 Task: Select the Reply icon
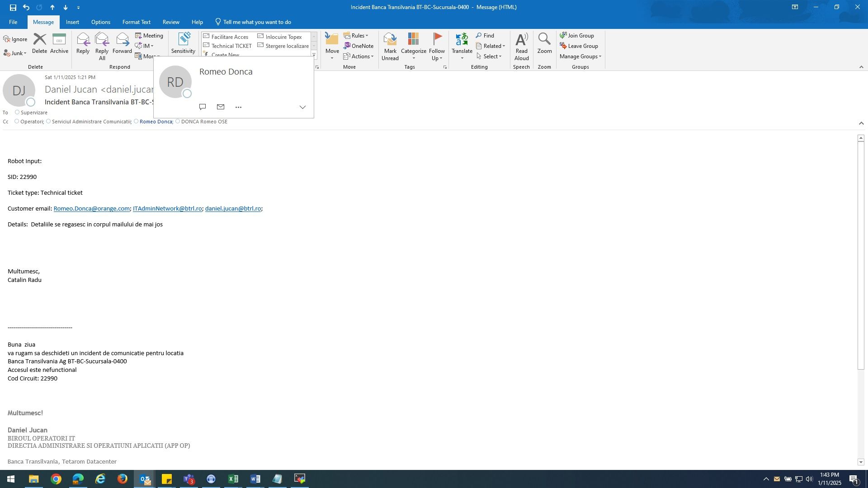click(x=83, y=44)
